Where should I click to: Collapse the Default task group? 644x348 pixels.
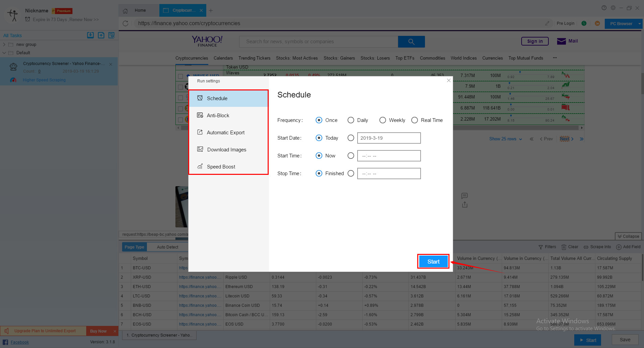click(x=4, y=53)
